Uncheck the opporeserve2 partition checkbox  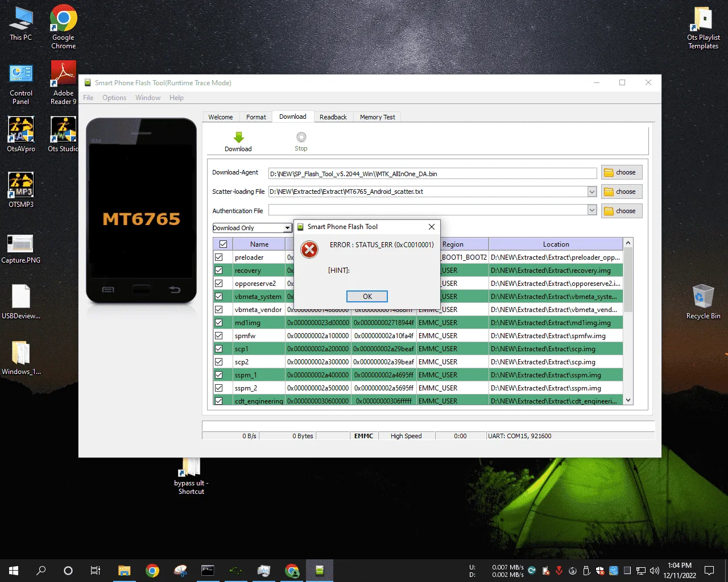point(218,284)
